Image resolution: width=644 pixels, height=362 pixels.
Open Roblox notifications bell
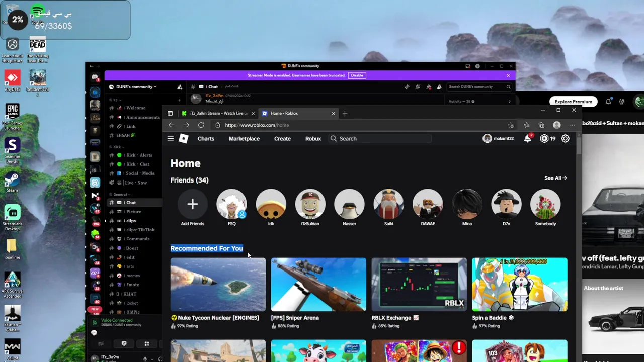pos(528,139)
